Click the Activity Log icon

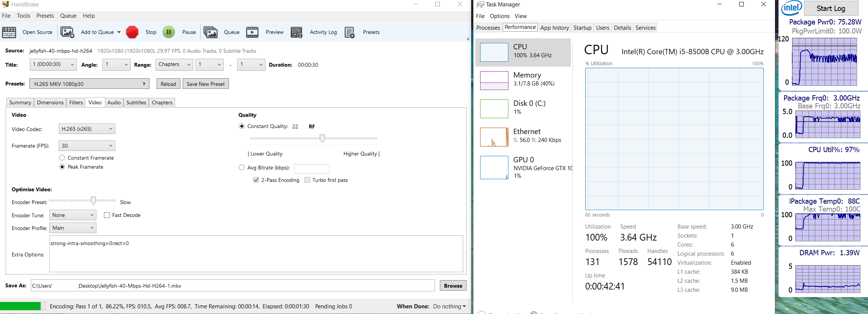[x=296, y=32]
